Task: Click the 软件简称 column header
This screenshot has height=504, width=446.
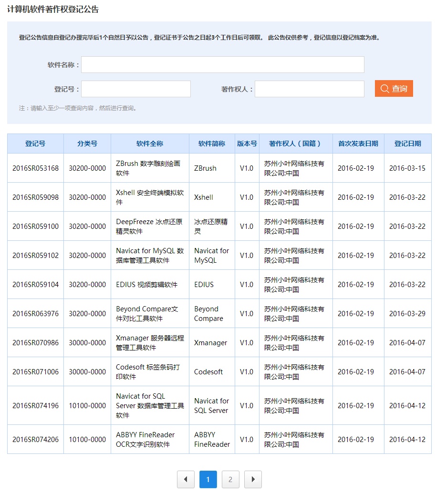Action: [212, 144]
